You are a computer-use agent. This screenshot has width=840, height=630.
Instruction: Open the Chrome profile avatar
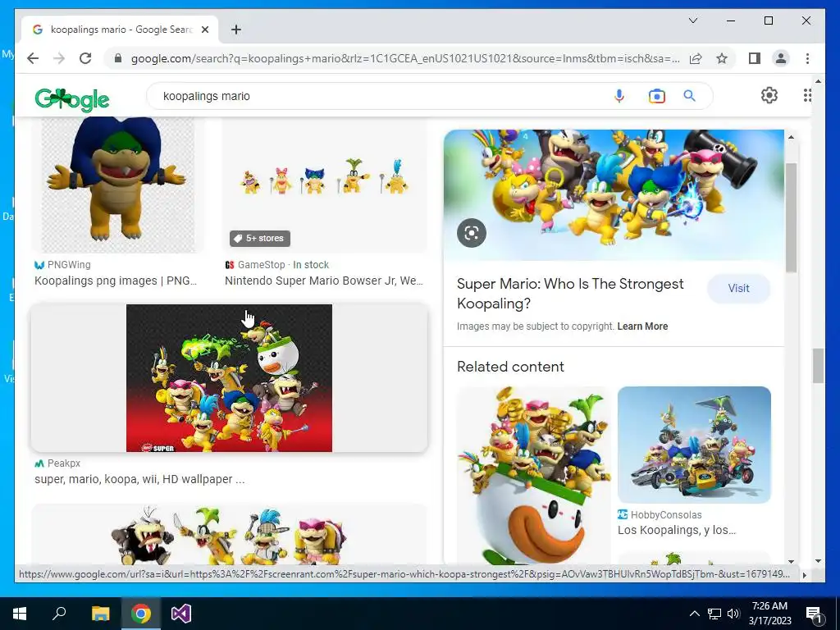pyautogui.click(x=781, y=58)
